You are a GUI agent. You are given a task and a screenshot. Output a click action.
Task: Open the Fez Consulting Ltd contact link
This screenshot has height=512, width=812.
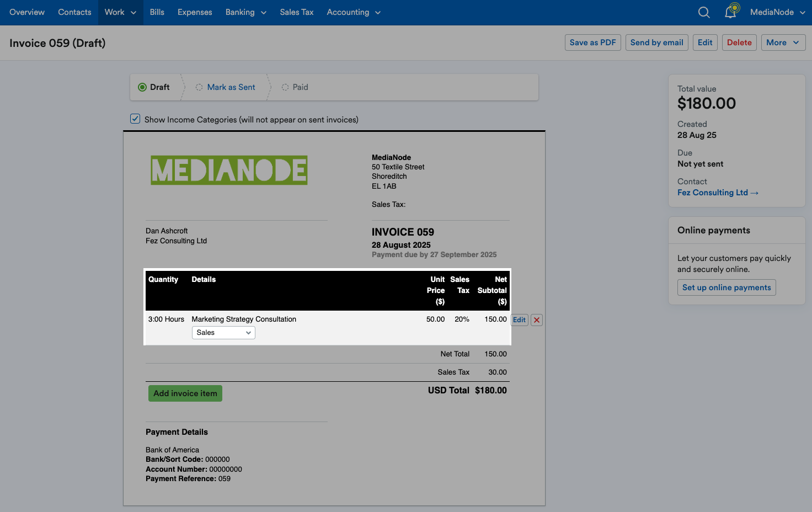pos(718,193)
